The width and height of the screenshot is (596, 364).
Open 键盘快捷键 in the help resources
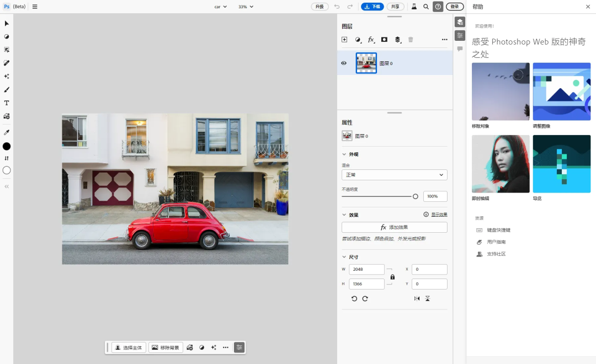pos(498,230)
